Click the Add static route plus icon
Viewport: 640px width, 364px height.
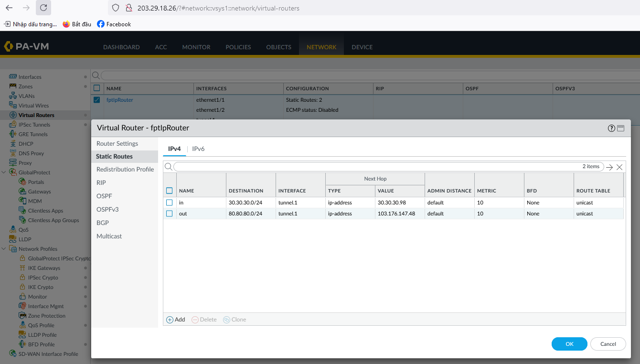[170, 320]
